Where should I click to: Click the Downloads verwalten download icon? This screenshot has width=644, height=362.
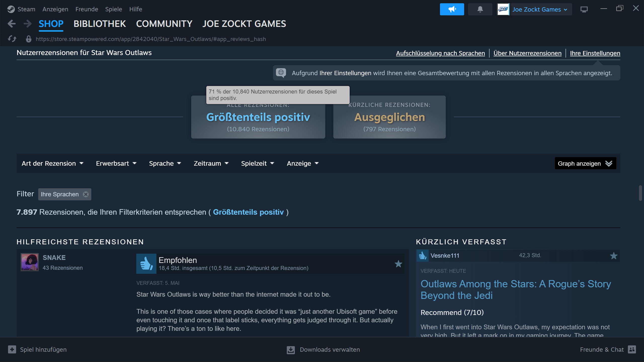coord(291,350)
